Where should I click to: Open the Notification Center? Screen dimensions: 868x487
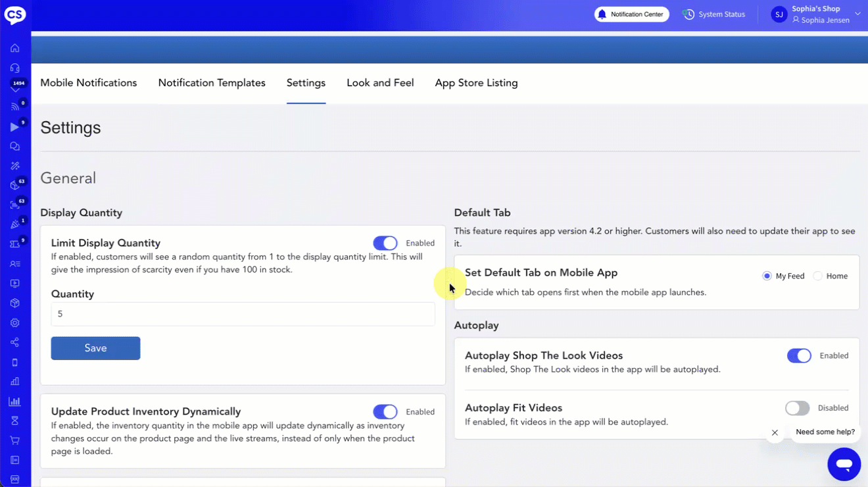(x=631, y=14)
